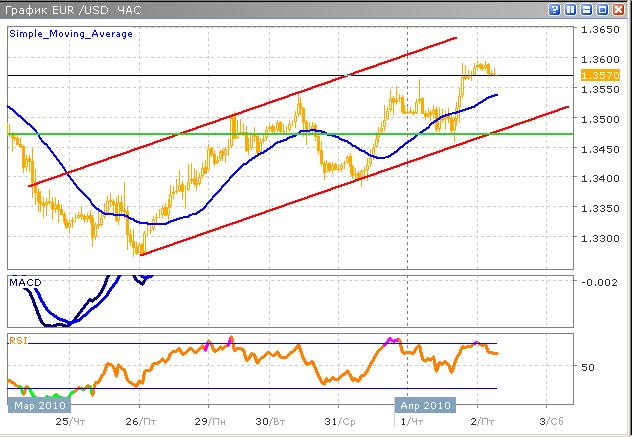
Task: Select the RSI indicator label
Action: tap(18, 341)
